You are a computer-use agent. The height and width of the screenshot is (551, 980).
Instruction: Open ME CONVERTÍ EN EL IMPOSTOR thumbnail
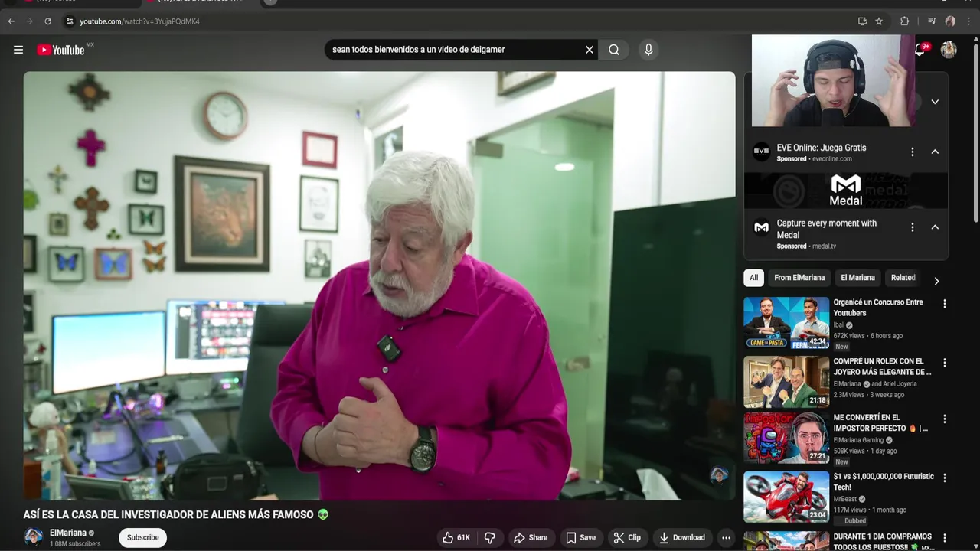[x=786, y=439]
